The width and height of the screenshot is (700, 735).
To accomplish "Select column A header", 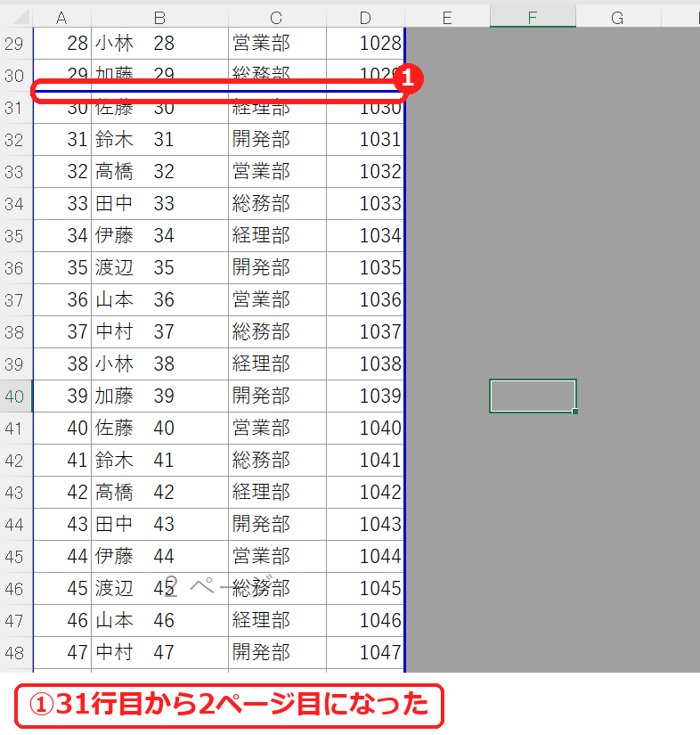I will [61, 17].
